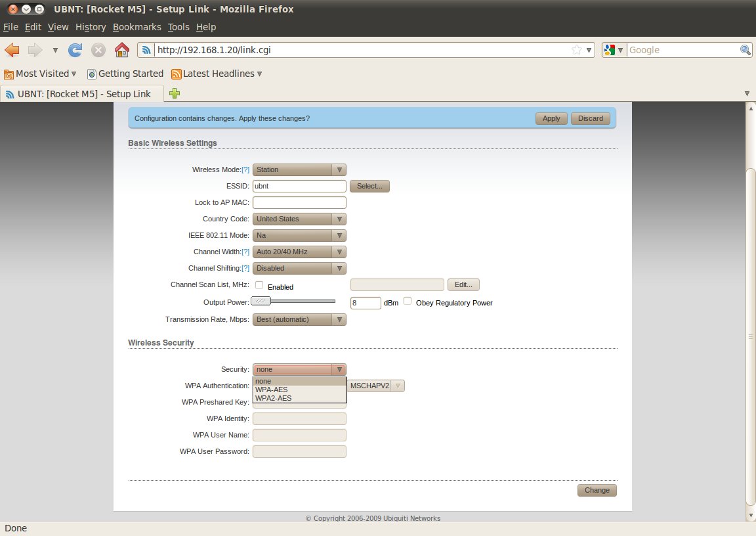Open a new tab with the plus icon

(174, 93)
